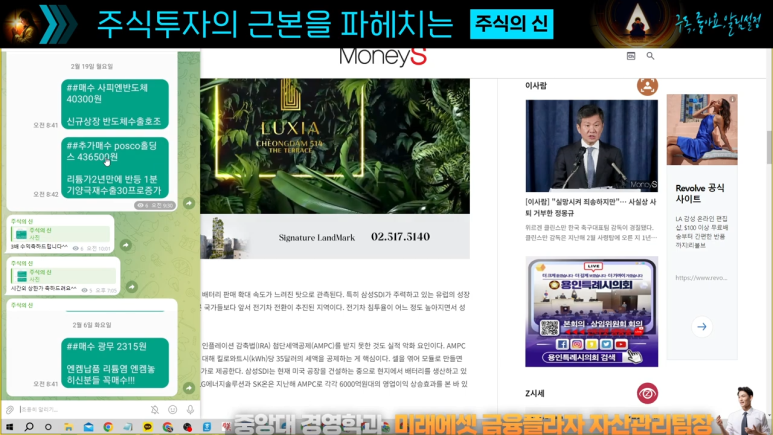
Task: Open the LUXIA Cheongdam 514 advertisement banner
Action: click(x=335, y=146)
